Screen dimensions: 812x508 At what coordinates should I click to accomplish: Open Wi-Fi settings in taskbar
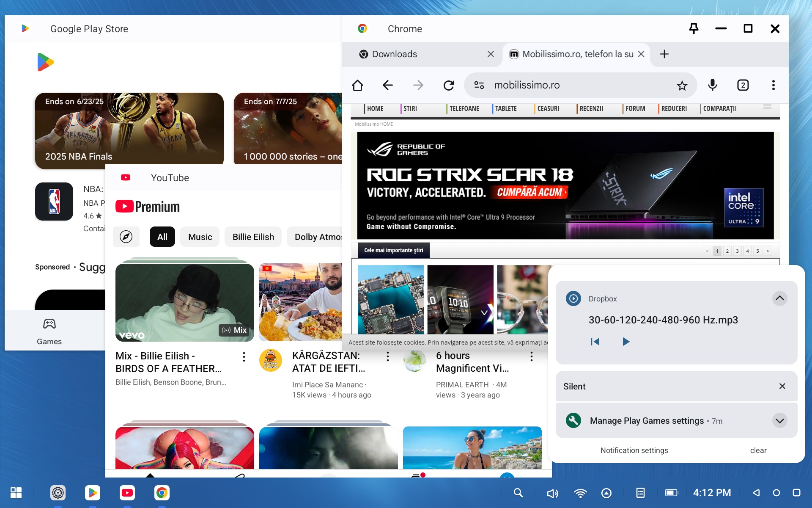coord(580,493)
